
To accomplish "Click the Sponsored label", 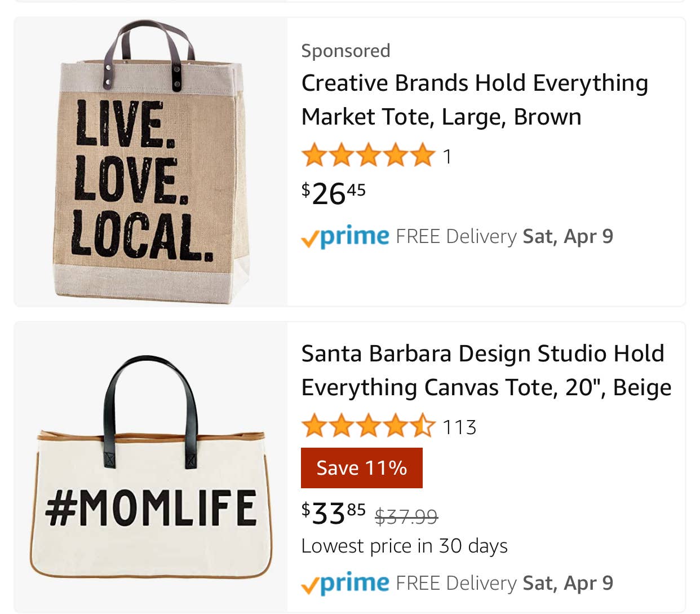I will [x=345, y=51].
